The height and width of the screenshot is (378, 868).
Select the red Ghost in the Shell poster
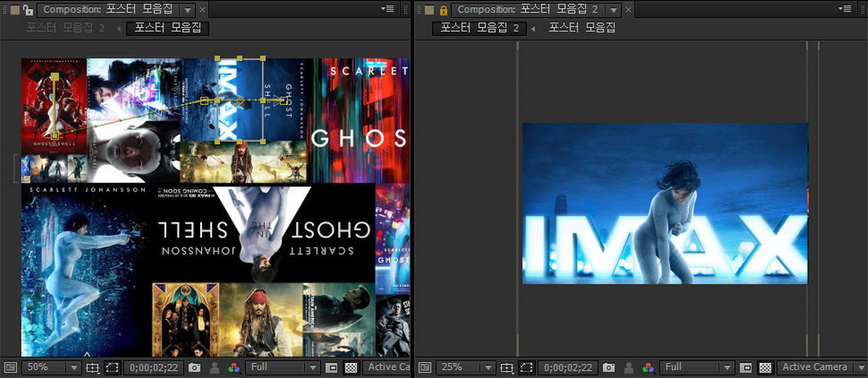point(54,106)
